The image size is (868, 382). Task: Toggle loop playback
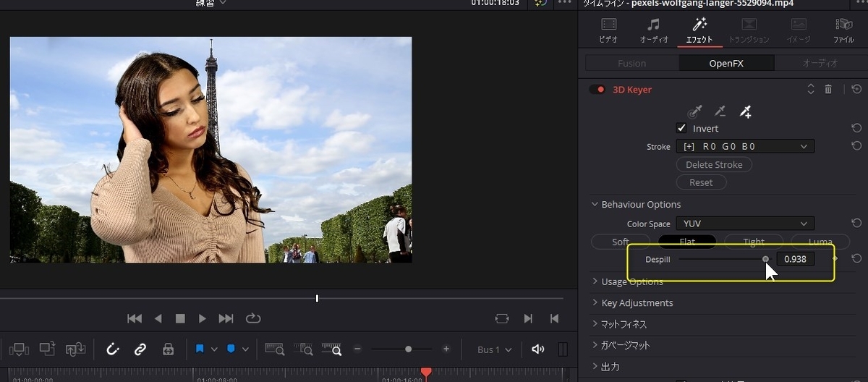[253, 318]
